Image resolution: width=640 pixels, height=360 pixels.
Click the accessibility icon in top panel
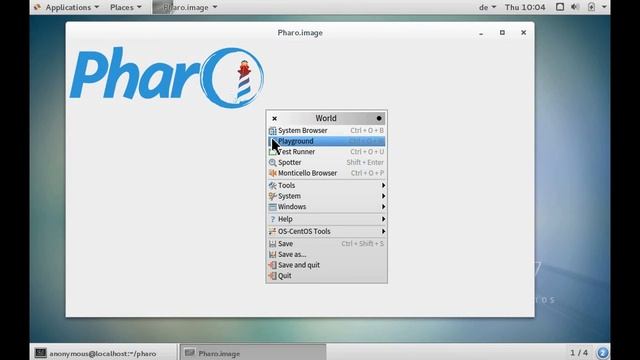click(x=591, y=7)
